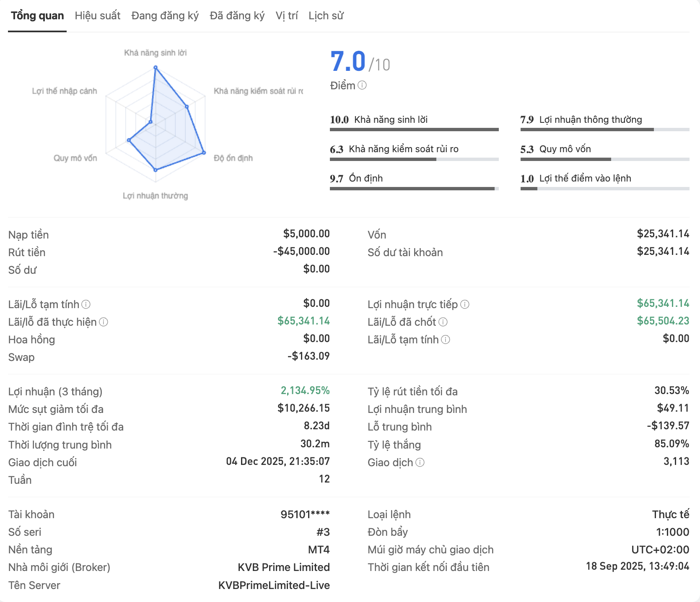Open the info icon beside Điểm

click(362, 85)
